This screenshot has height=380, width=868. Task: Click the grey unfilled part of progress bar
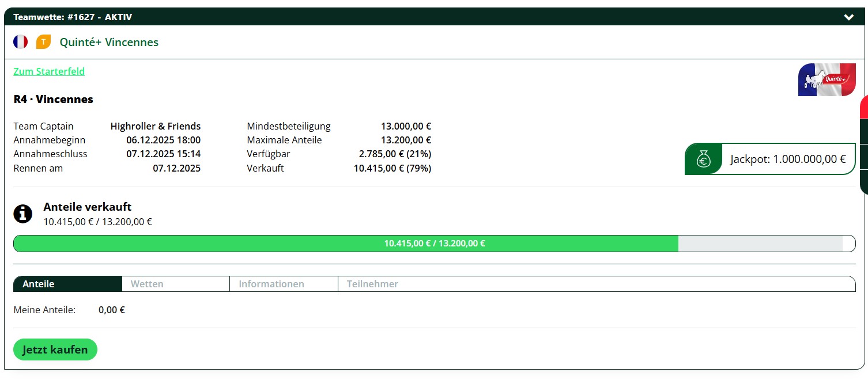(761, 244)
